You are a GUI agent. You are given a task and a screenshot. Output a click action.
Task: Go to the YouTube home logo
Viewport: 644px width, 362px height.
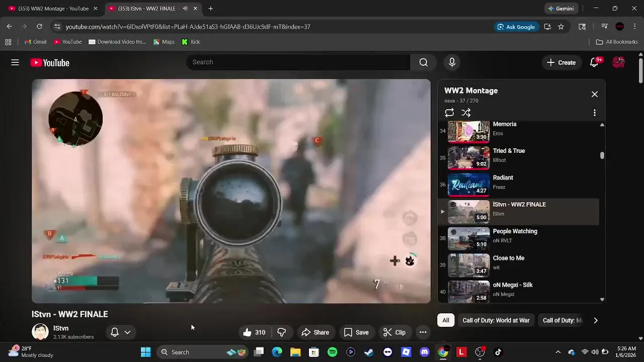pos(50,63)
